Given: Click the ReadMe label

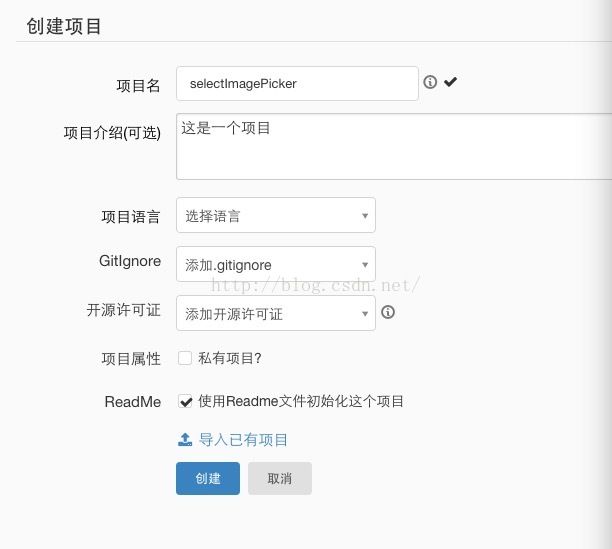Looking at the screenshot, I should [133, 402].
